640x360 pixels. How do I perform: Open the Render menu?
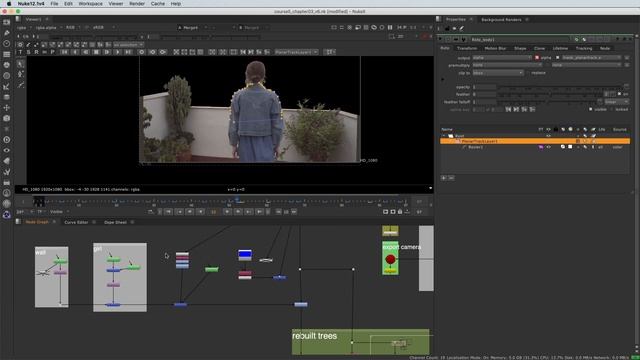click(x=137, y=4)
